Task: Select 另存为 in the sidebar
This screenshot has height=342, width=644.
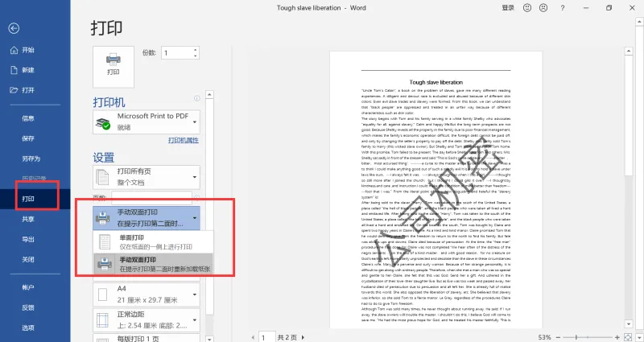Action: click(31, 159)
